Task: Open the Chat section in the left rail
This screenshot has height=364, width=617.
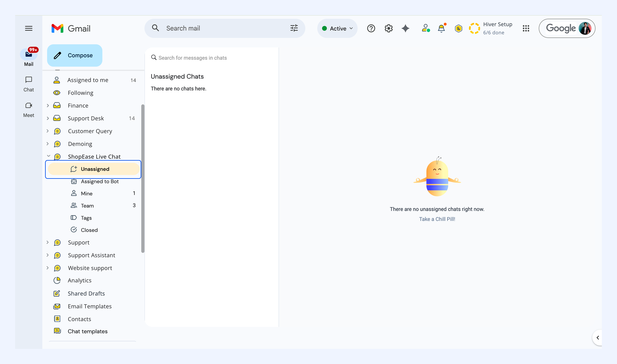Action: click(x=29, y=84)
